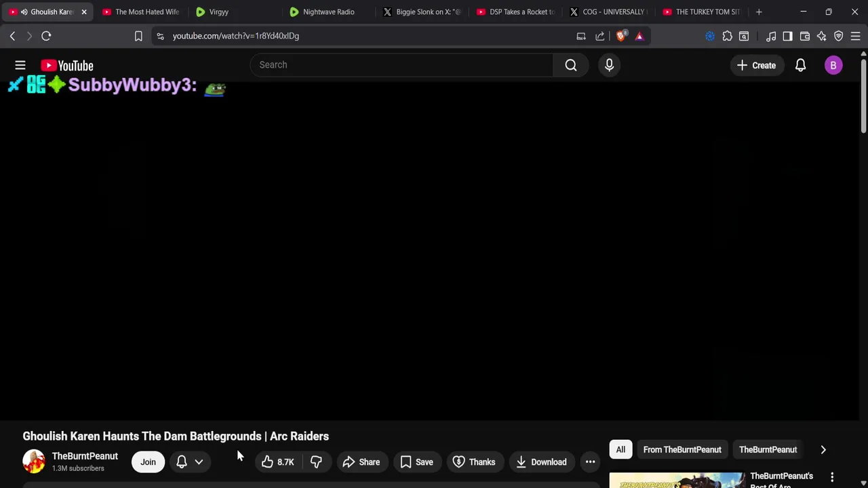
Task: Open Brave Rewards triangle icon
Action: point(639,36)
